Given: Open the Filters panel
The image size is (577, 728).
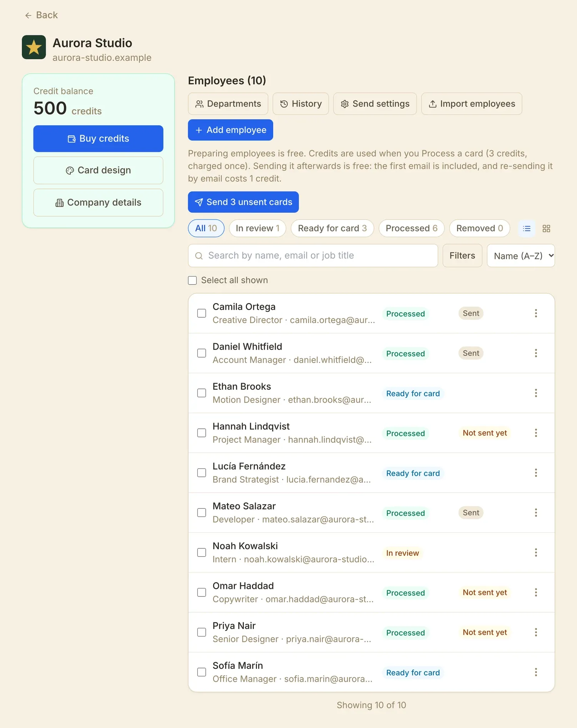Looking at the screenshot, I should pyautogui.click(x=462, y=256).
